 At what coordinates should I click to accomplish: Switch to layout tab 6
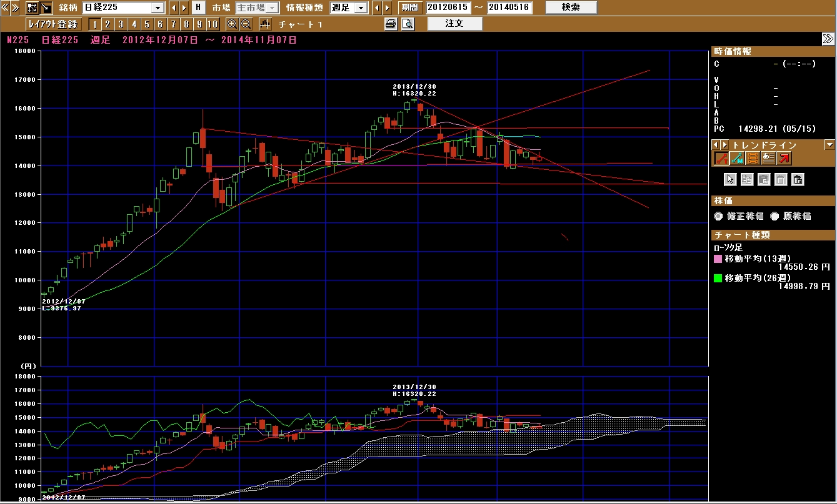click(159, 24)
